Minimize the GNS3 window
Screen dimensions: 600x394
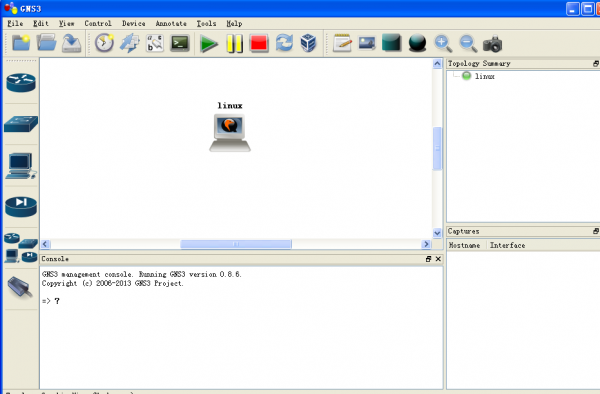click(572, 9)
